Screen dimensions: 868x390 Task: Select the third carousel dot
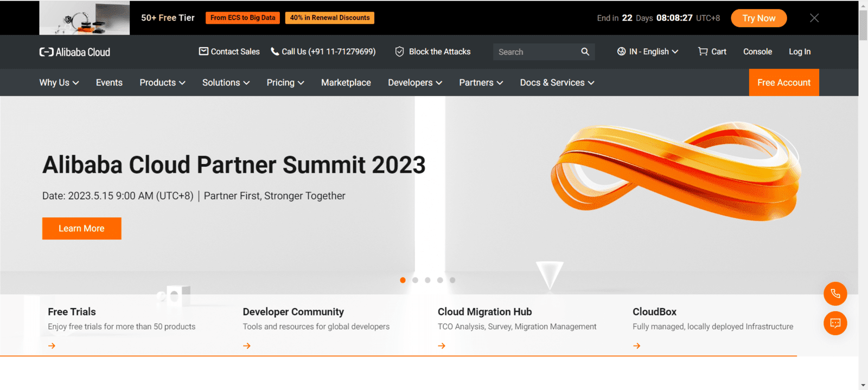(x=427, y=280)
